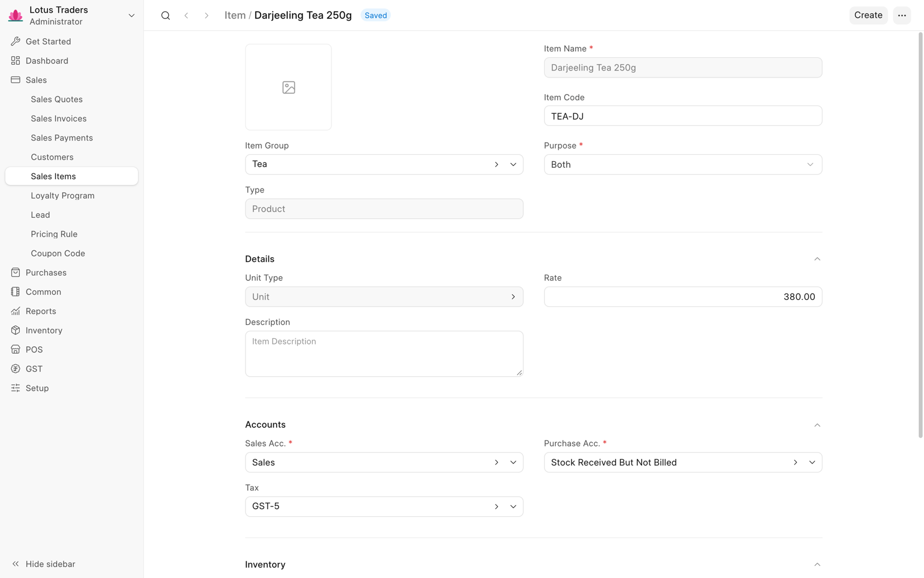Follow the GST-5 tax link arrow

[497, 507]
